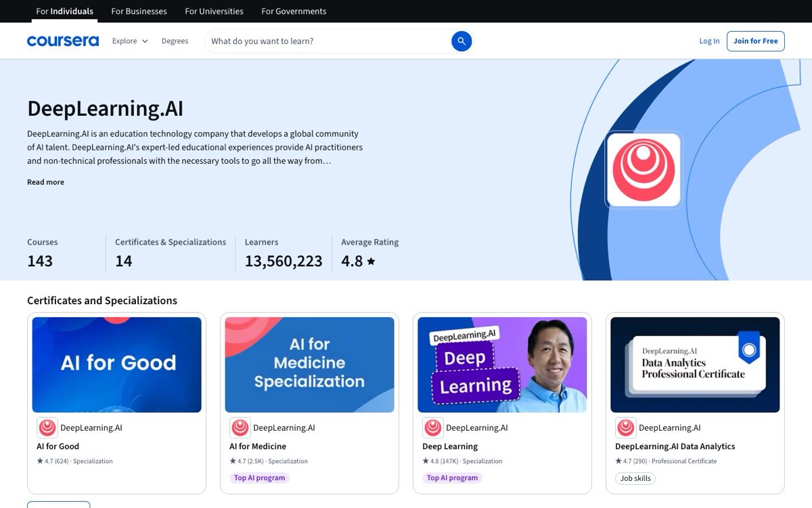This screenshot has width=812, height=508.
Task: Focus the 'What do you want to learn?' search field
Action: [328, 41]
